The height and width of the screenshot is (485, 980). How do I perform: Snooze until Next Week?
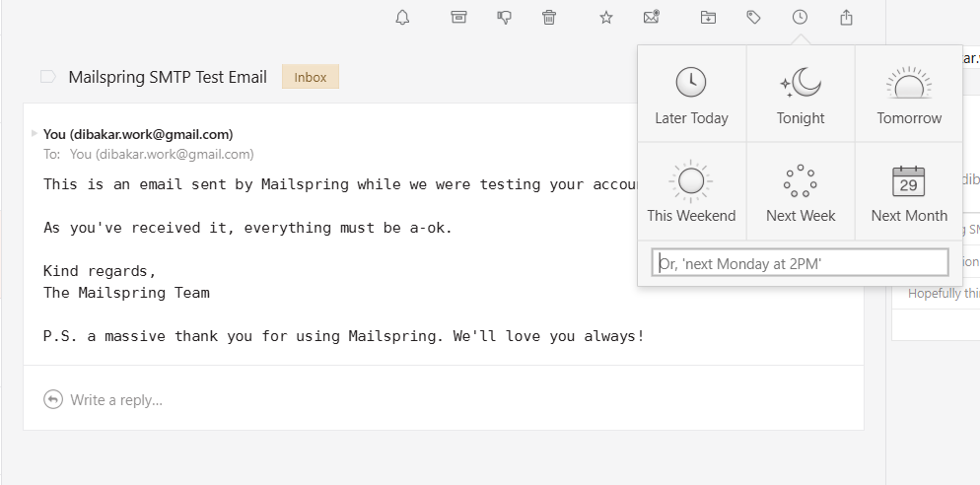click(801, 191)
